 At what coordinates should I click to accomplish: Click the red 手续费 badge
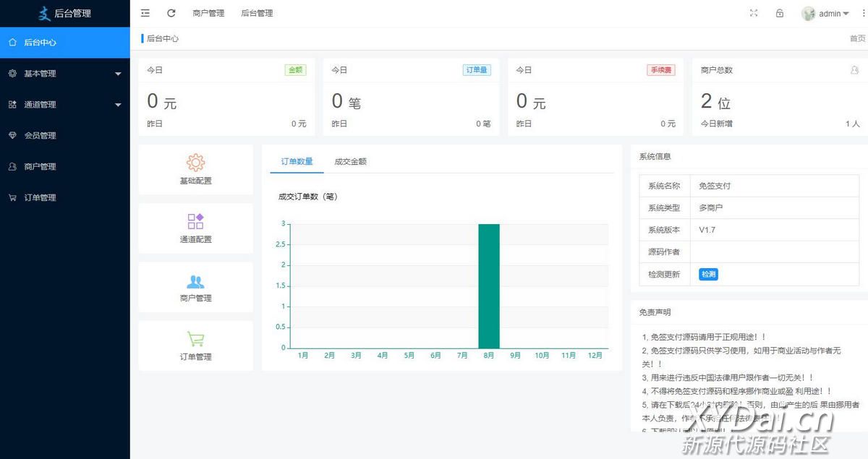[x=661, y=70]
